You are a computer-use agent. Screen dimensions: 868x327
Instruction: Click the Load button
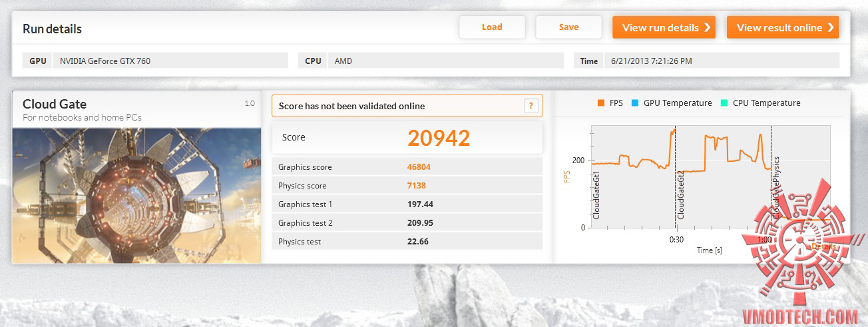coord(492,27)
